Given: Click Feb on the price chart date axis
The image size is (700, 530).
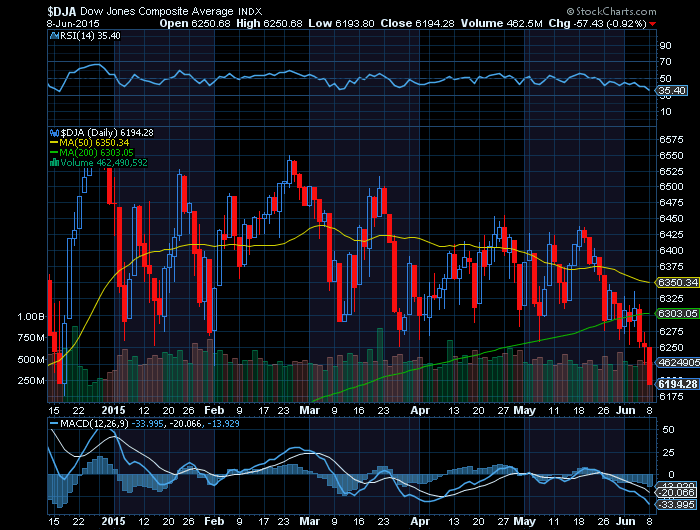Looking at the screenshot, I should pyautogui.click(x=214, y=410).
